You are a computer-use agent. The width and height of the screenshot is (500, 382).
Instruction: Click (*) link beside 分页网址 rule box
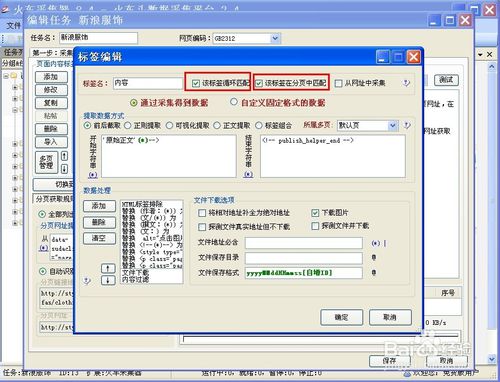point(44,248)
